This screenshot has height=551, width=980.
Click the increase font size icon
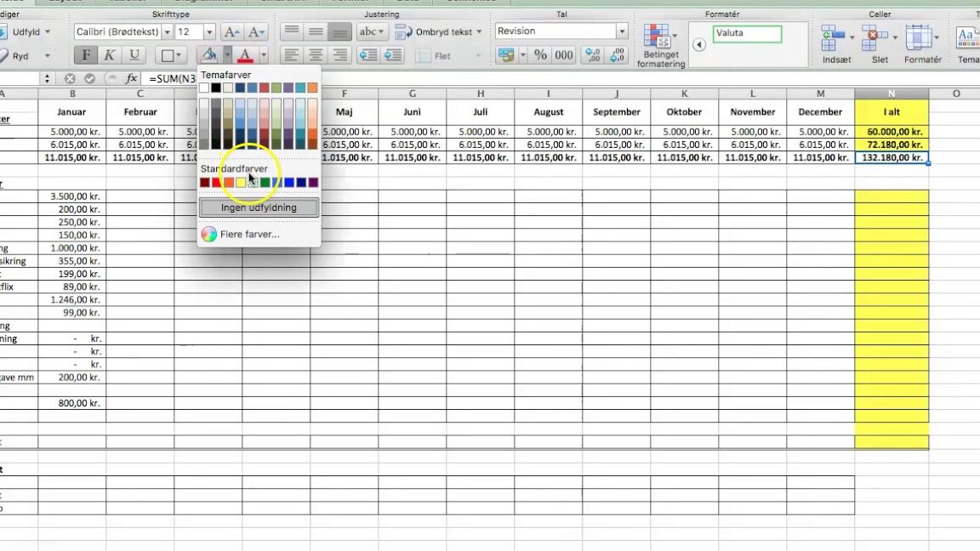231,31
